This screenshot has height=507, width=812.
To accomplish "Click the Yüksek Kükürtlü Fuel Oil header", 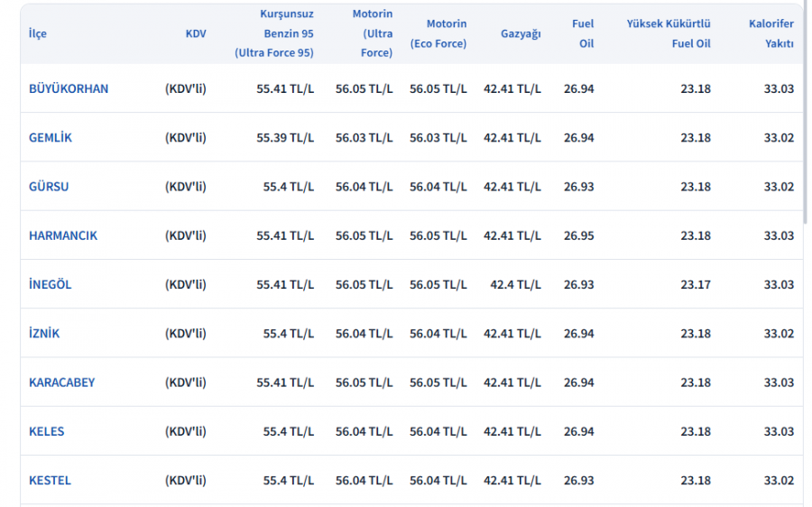I will (x=669, y=33).
